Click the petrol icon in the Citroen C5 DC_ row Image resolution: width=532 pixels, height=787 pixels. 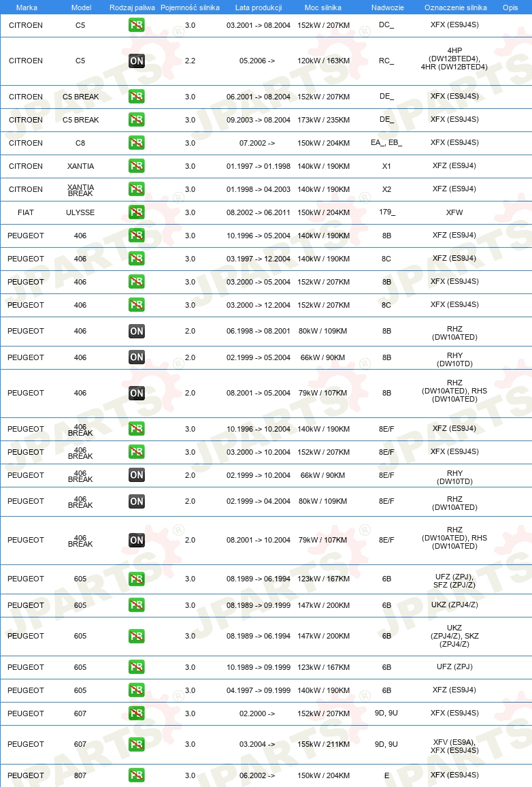(x=136, y=25)
